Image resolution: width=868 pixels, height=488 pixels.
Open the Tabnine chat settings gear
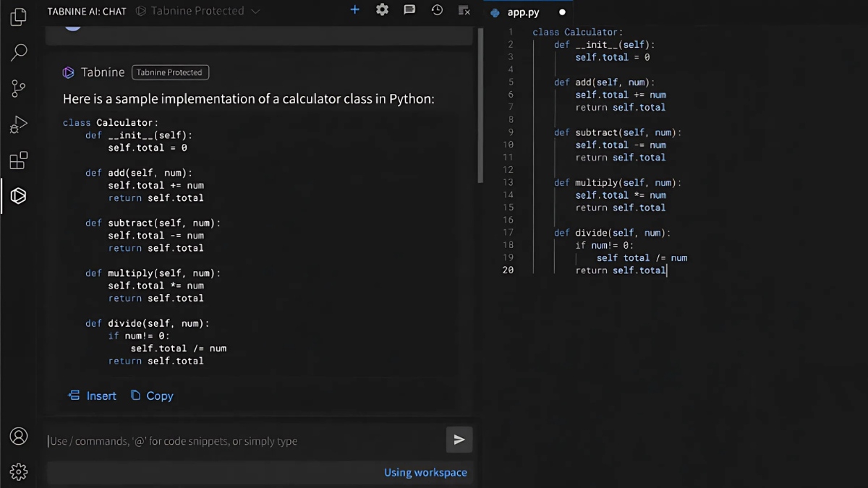(382, 10)
